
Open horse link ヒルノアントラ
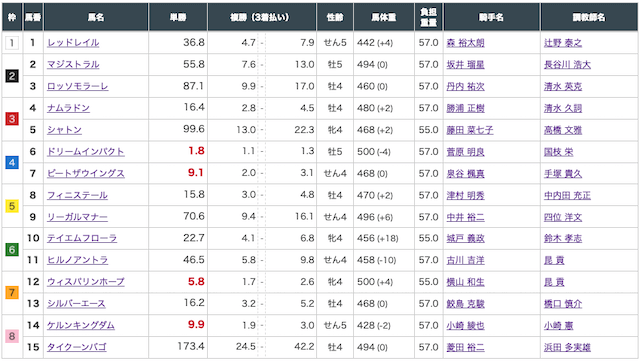click(77, 260)
